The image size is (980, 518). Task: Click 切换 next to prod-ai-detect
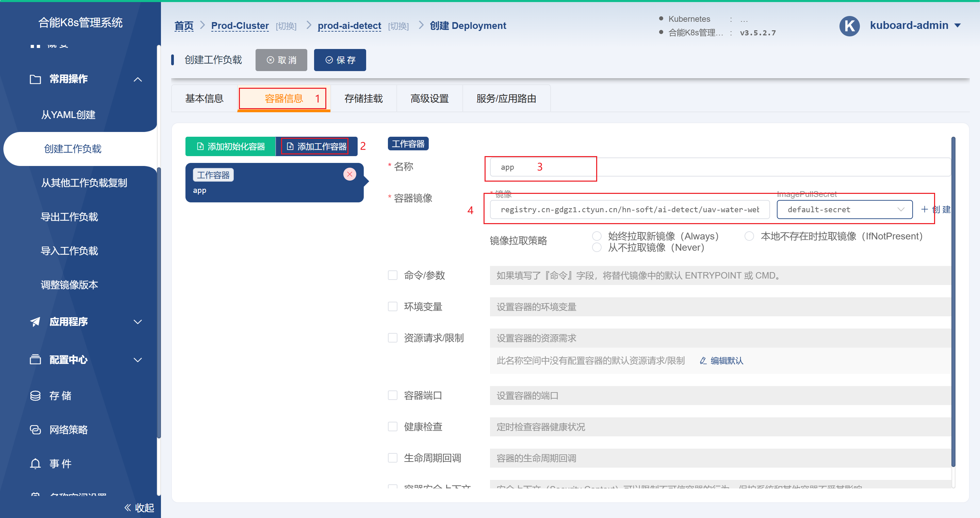click(398, 26)
